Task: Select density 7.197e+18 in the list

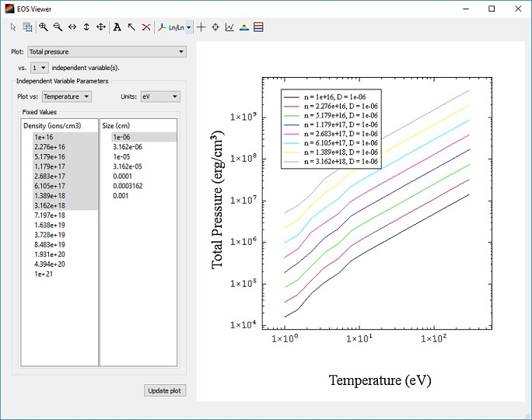Action: click(39, 214)
